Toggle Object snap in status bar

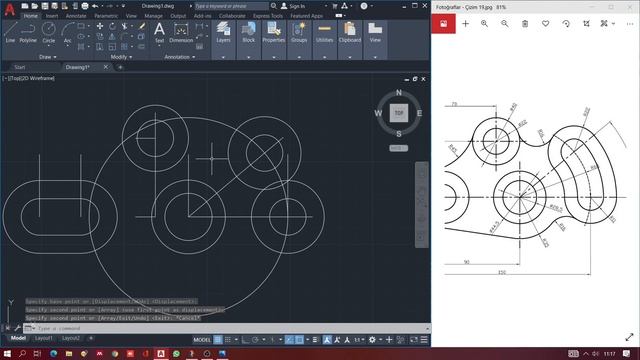(299, 340)
